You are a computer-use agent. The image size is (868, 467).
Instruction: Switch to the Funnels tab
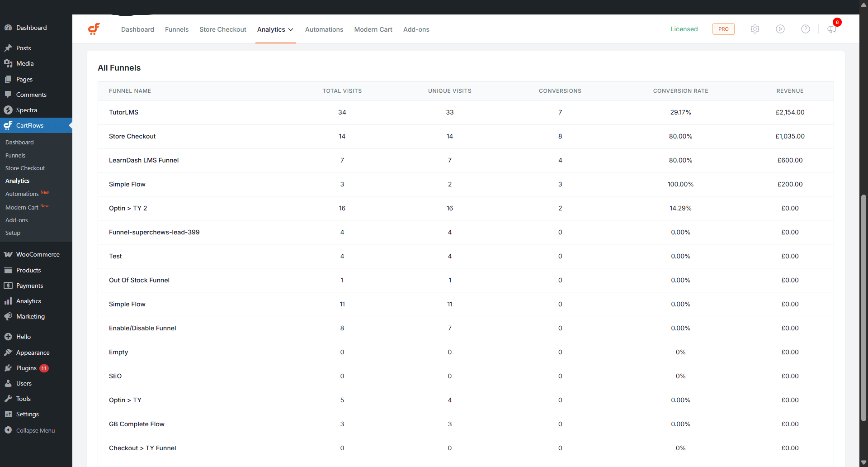176,29
